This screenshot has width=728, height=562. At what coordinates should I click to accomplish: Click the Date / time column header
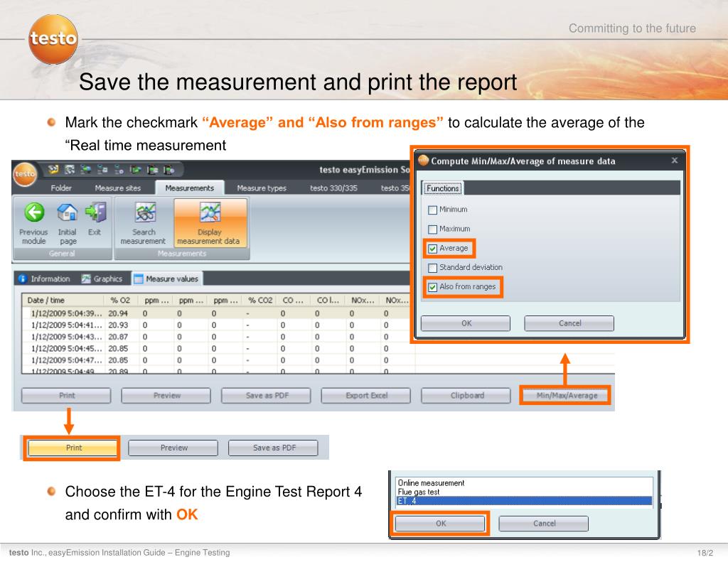63,301
